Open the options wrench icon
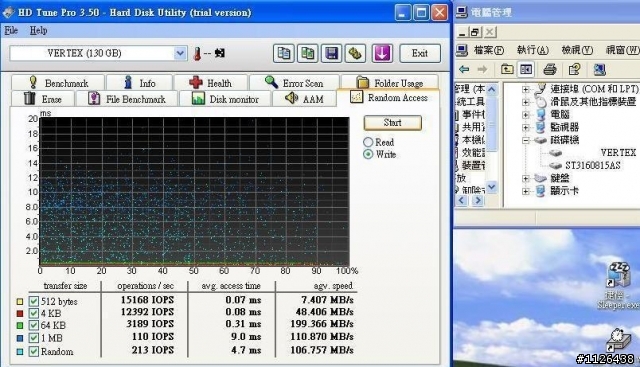This screenshot has height=367, width=640. click(x=355, y=53)
